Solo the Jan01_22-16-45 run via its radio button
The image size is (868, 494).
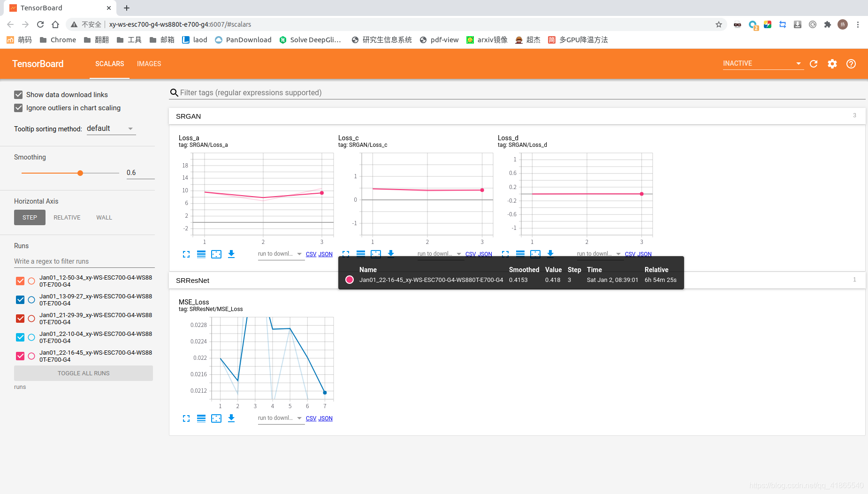point(31,356)
